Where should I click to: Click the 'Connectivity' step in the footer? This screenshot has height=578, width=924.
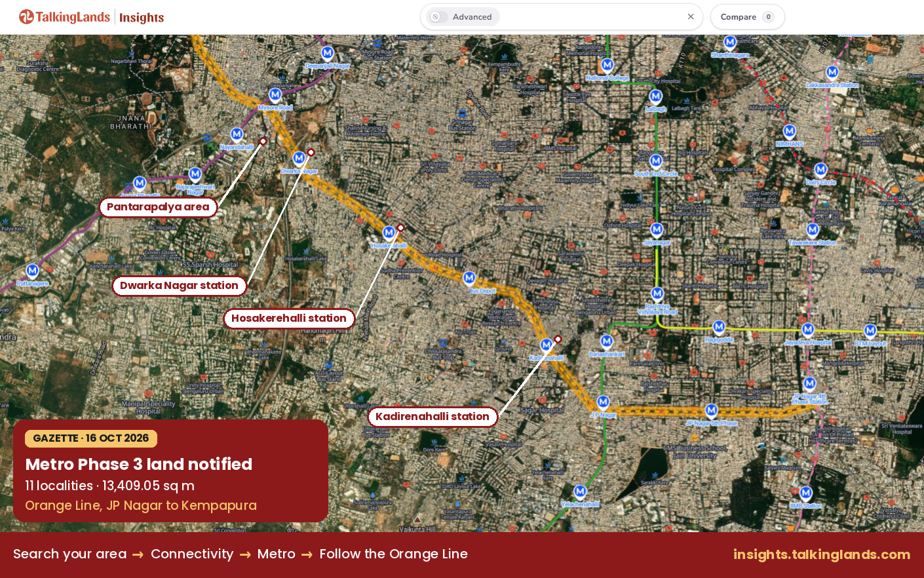192,554
